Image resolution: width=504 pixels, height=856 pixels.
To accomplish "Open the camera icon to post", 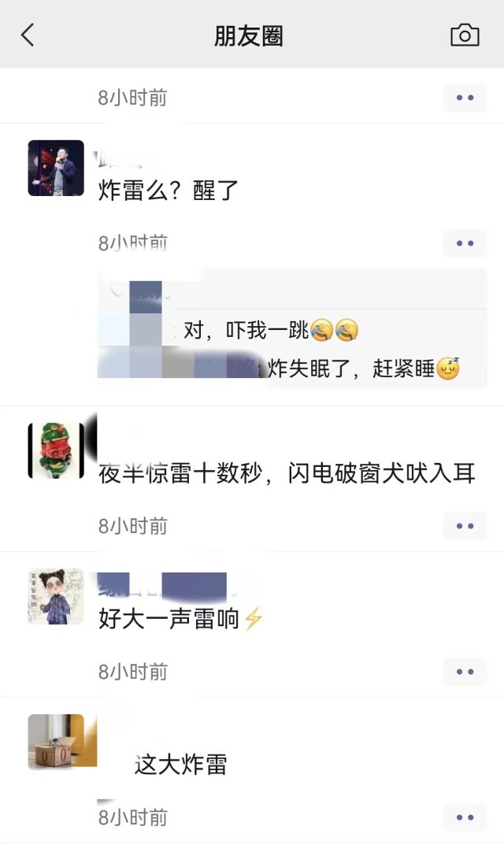I will click(x=465, y=35).
